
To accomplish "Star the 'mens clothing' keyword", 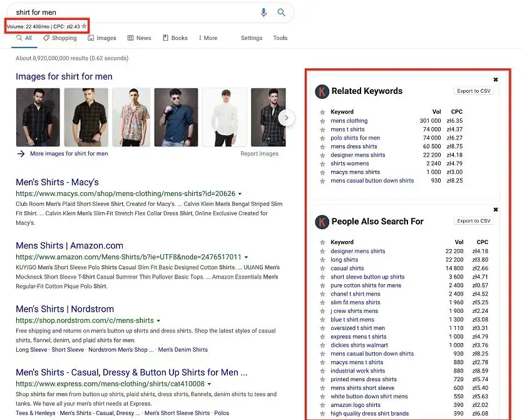I will [x=323, y=121].
